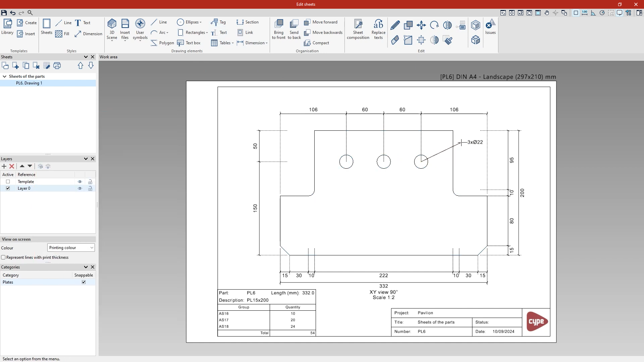Insert a Tag drawing element

click(x=218, y=22)
